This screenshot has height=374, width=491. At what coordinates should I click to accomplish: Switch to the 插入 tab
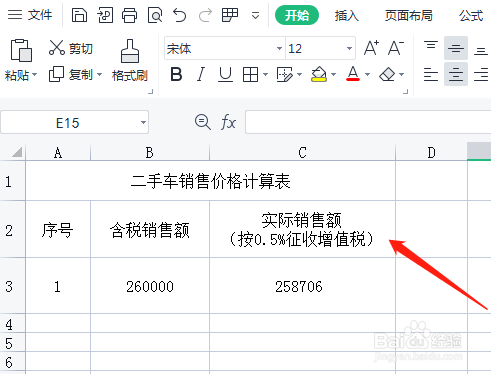[x=347, y=15]
